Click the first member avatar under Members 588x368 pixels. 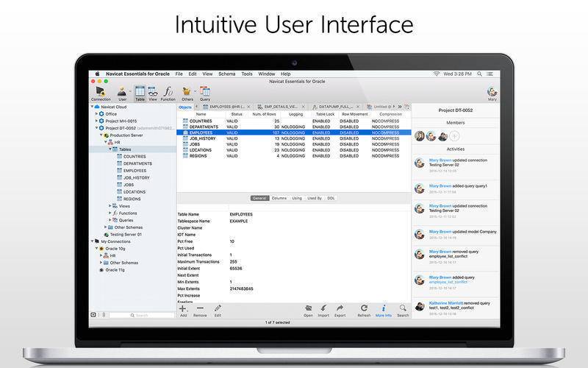point(420,136)
